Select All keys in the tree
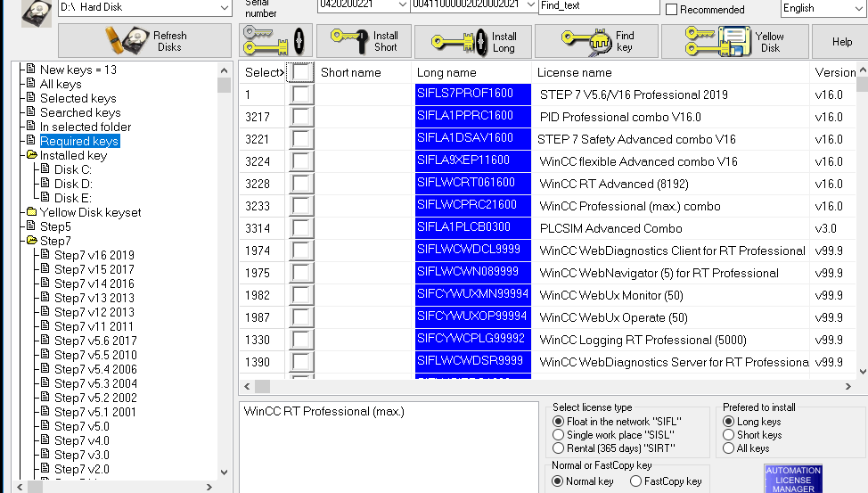Image resolution: width=868 pixels, height=493 pixels. tap(61, 84)
